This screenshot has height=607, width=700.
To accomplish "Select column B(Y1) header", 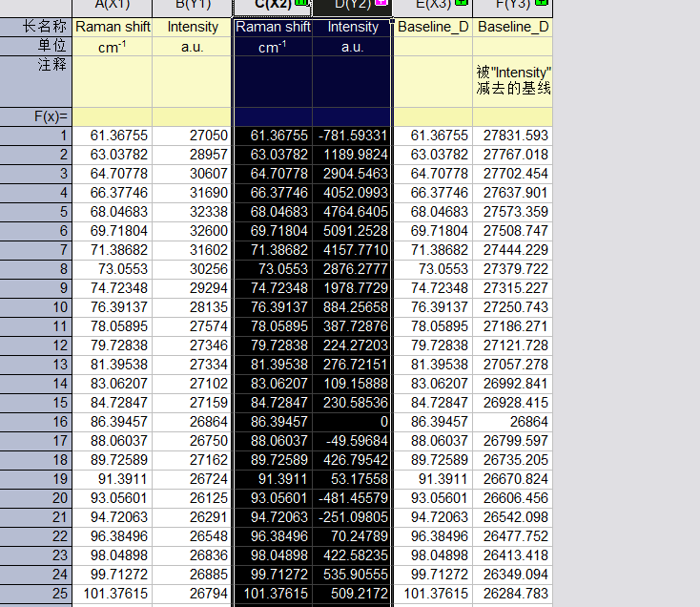I will [192, 7].
